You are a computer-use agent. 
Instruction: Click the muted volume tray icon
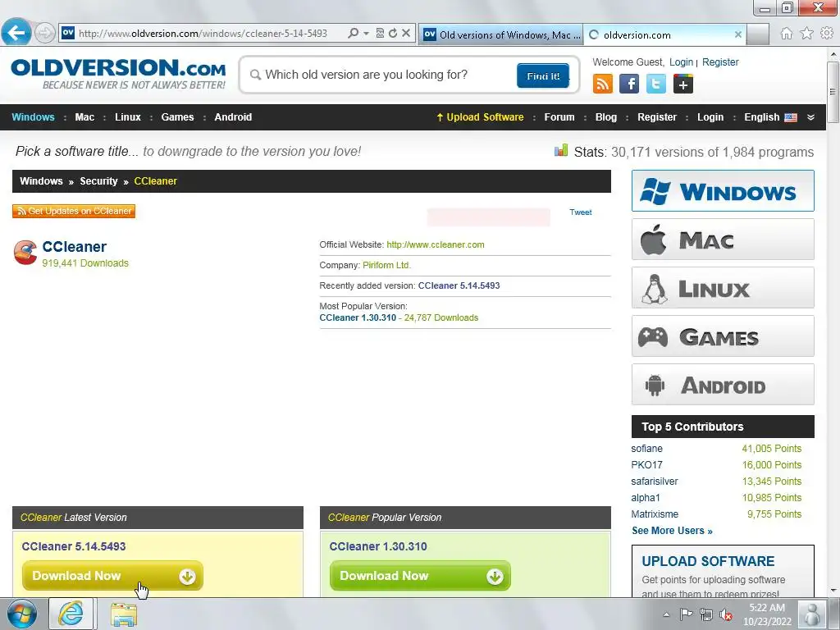tap(726, 614)
